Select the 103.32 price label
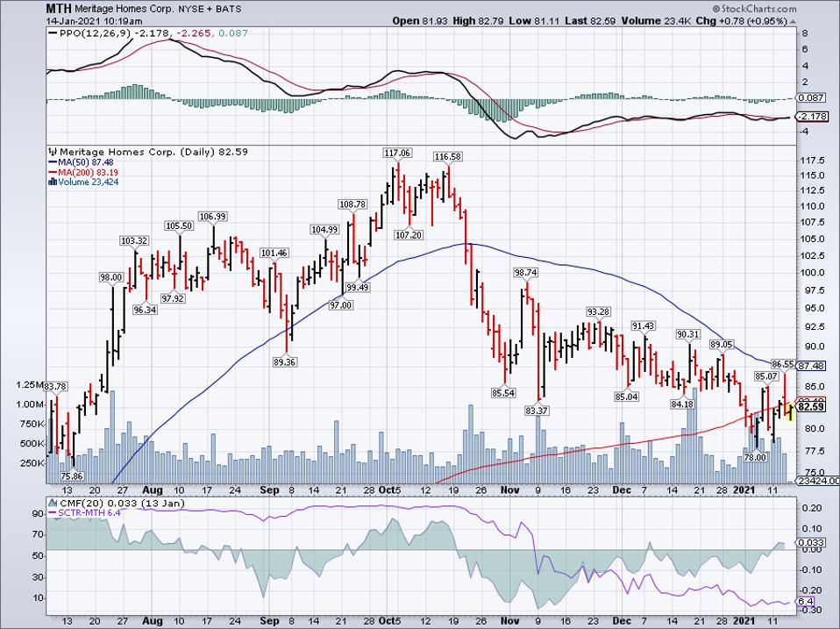 (134, 241)
